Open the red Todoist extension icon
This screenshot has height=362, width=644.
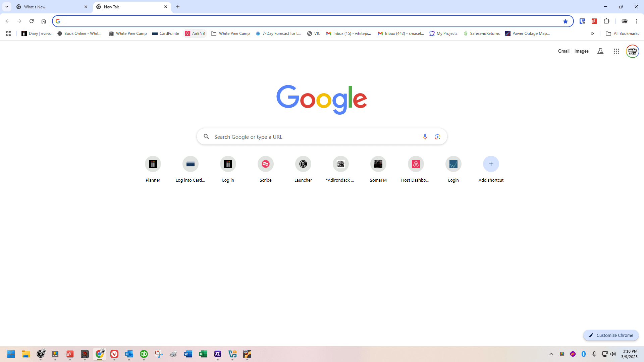594,21
